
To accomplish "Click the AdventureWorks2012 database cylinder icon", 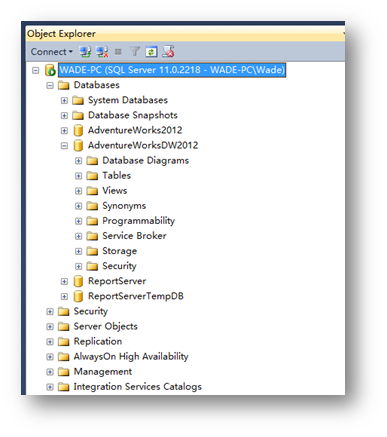I will click(78, 130).
